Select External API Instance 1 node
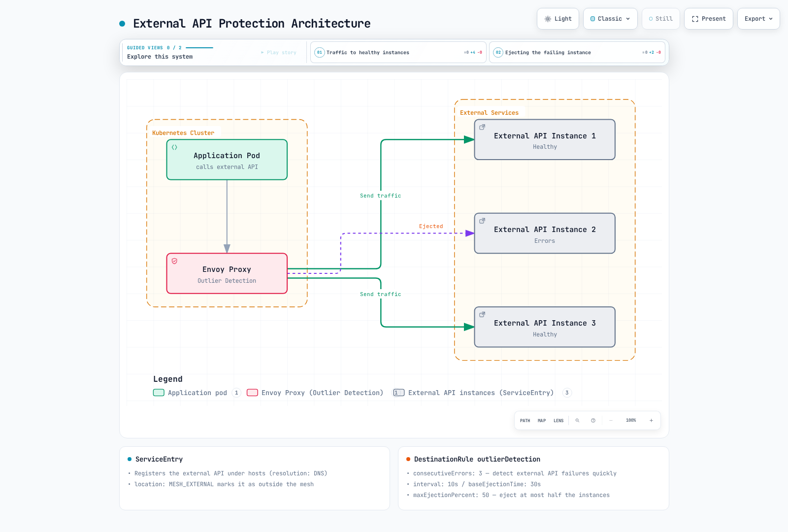The image size is (788, 532). tap(545, 139)
